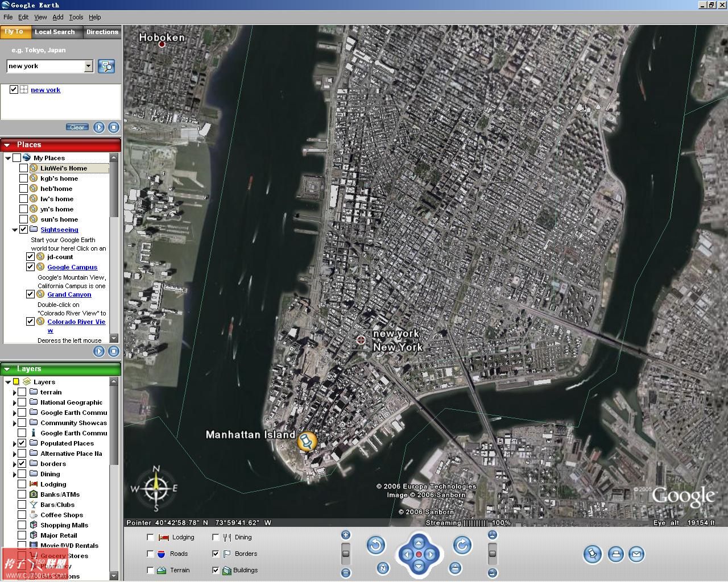Reset north with the N button
728x582 pixels.
pos(383,568)
